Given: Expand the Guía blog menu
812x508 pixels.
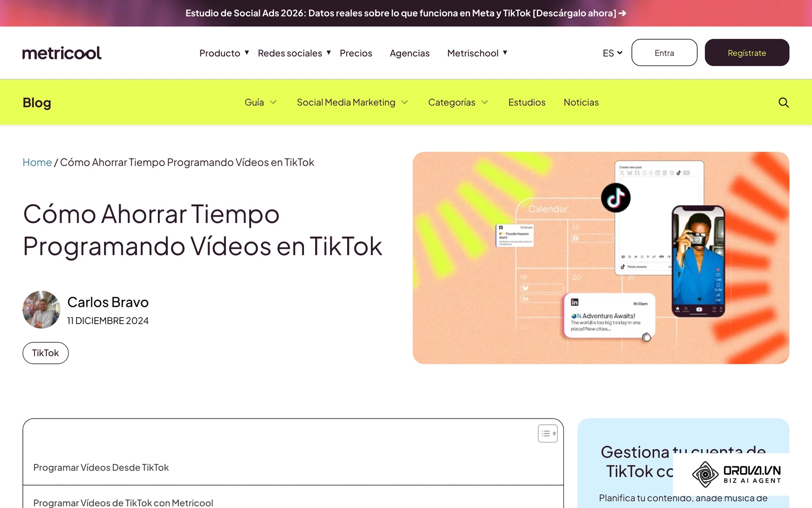Looking at the screenshot, I should (x=261, y=103).
